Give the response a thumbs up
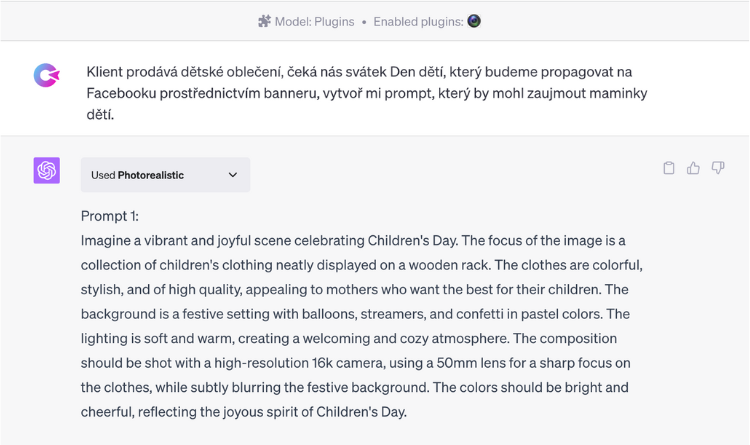The width and height of the screenshot is (750, 445). tap(693, 168)
